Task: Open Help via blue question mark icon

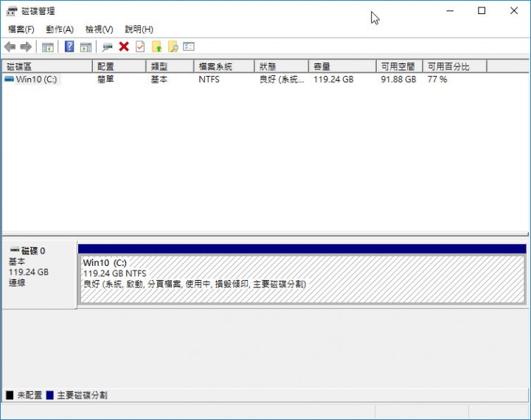Action: point(69,46)
